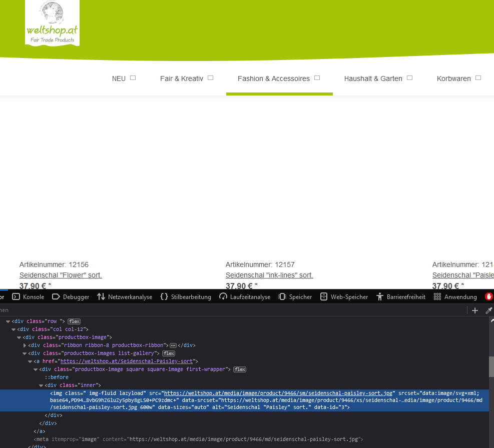Open Seidenschal "Flower" sort. product link

61,275
